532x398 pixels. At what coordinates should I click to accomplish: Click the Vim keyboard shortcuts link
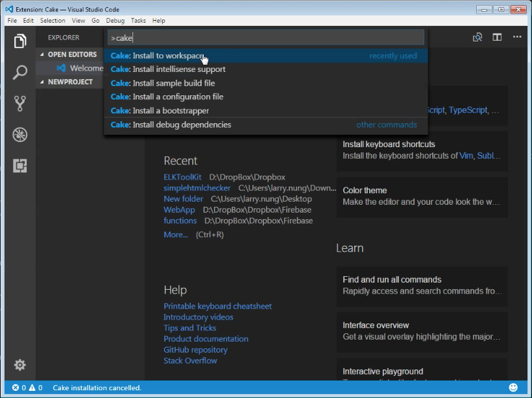click(x=466, y=156)
